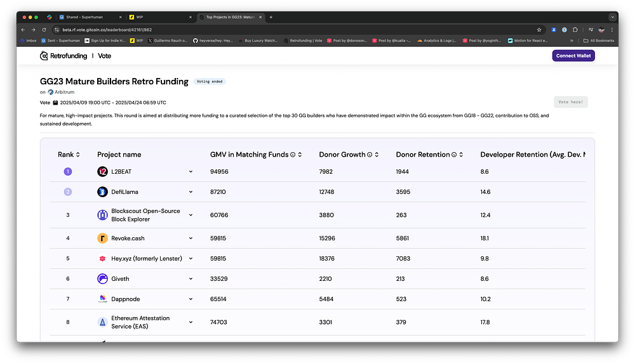Viewport: 635px width, 364px height.
Task: Expand the L2BEAT row details chevron
Action: pos(190,171)
